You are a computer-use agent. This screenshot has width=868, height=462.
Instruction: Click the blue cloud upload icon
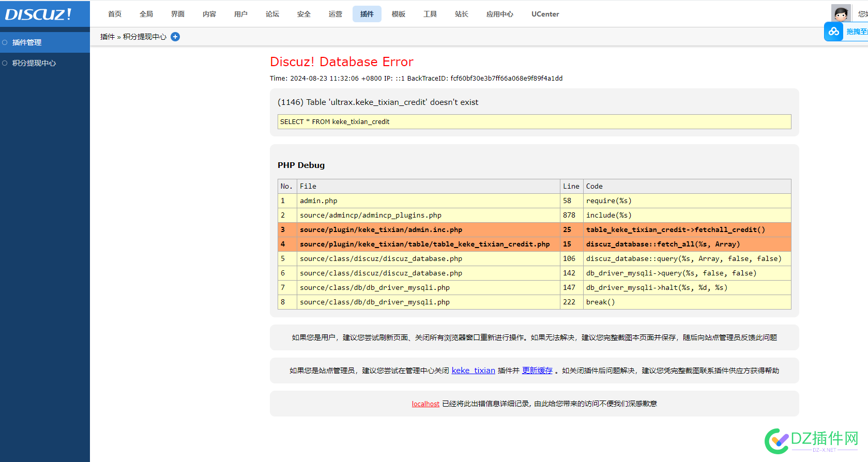tap(833, 32)
